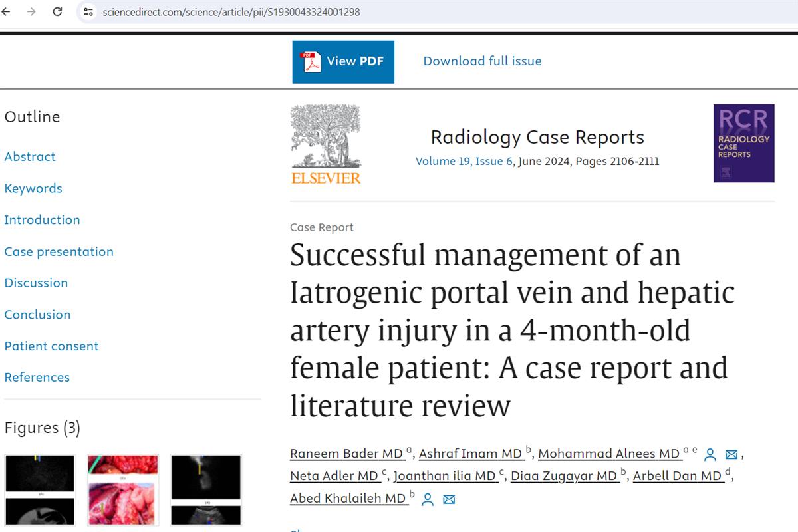Click email envelope icon for Mohammad Alnees
798x532 pixels.
(731, 455)
